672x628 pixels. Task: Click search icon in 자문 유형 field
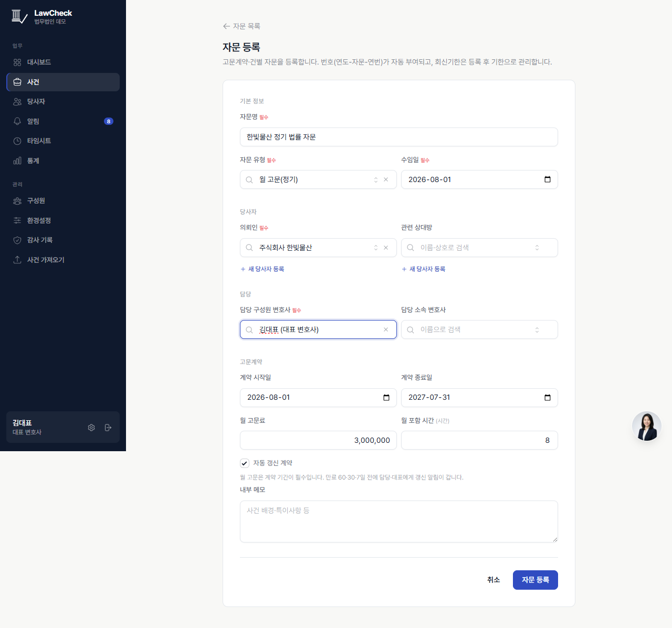pos(249,179)
